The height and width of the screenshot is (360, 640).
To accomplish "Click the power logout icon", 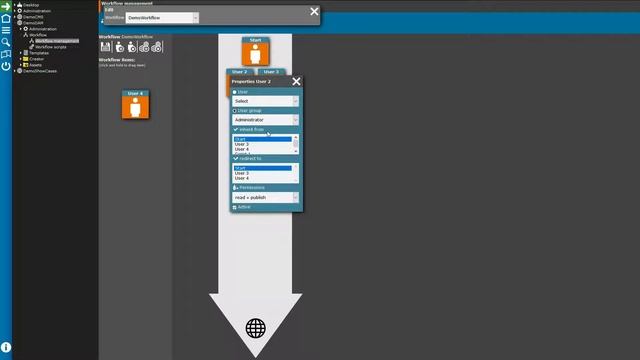I will [6, 66].
